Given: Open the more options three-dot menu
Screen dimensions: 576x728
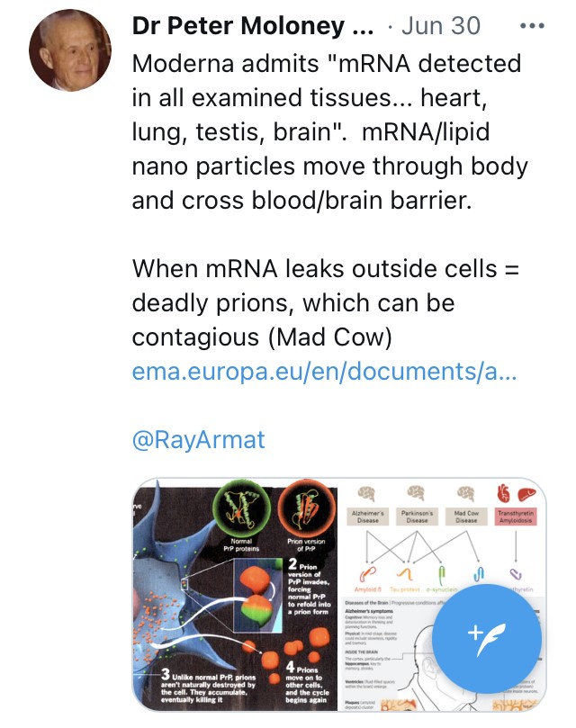Looking at the screenshot, I should pos(534,26).
